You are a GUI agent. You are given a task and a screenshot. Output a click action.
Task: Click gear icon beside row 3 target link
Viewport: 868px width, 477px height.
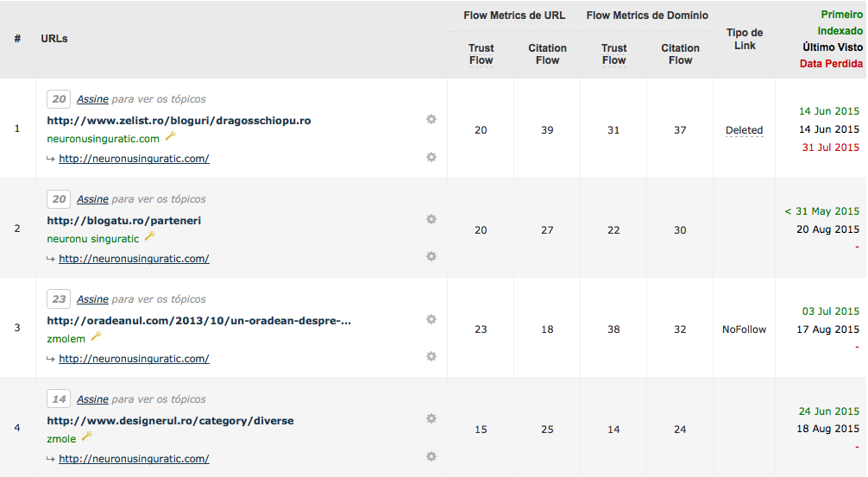pyautogui.click(x=431, y=356)
